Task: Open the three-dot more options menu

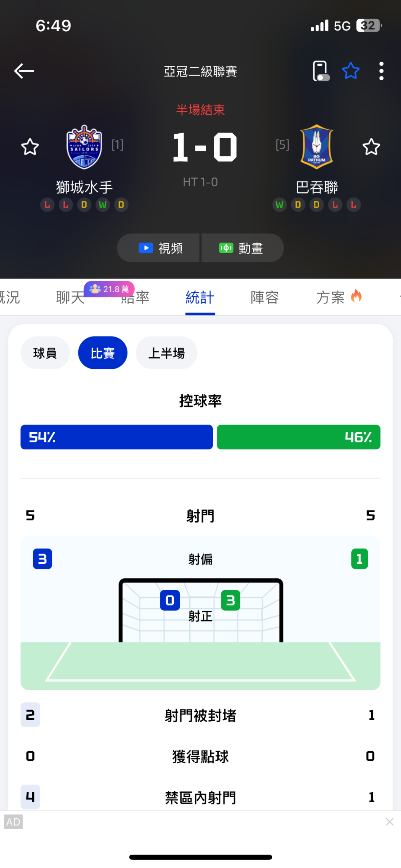Action: point(381,71)
